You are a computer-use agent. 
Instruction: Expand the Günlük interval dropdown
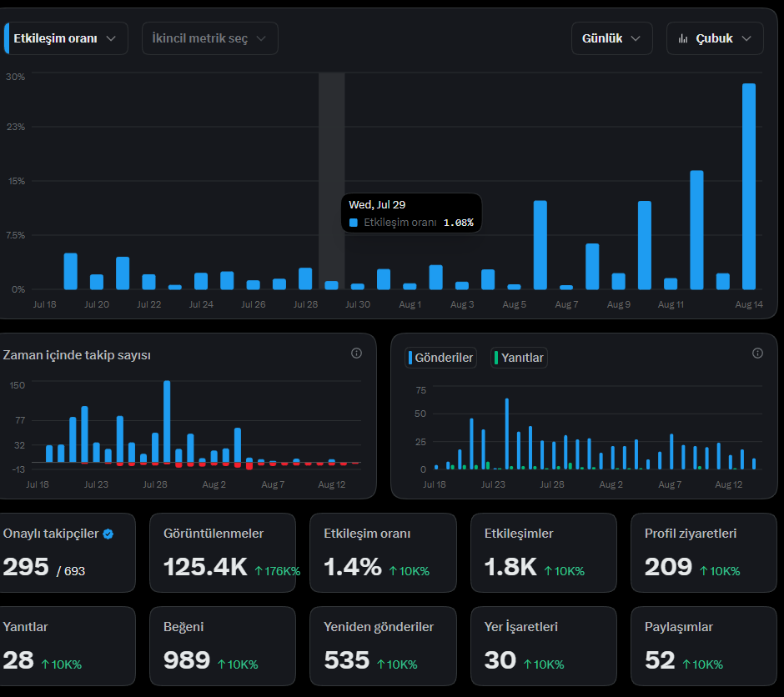612,38
